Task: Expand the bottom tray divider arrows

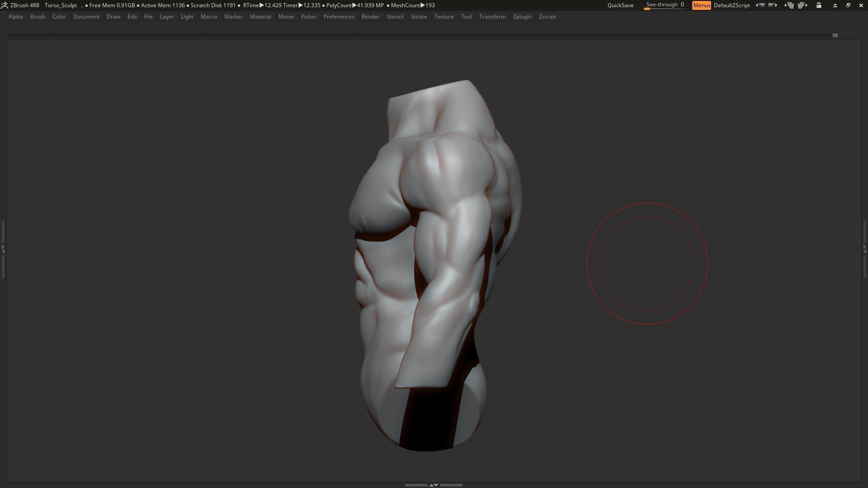Action: point(434,485)
